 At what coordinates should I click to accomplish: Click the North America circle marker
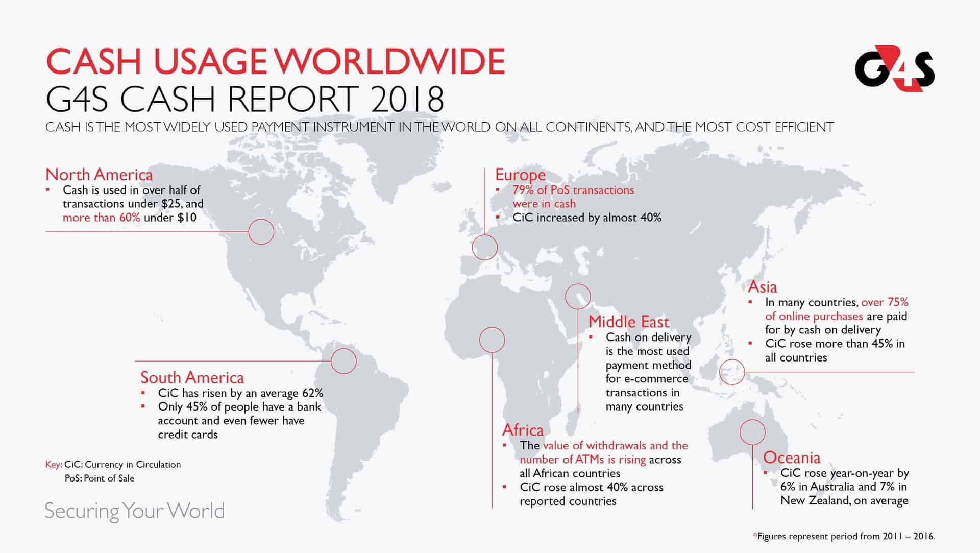click(x=261, y=232)
